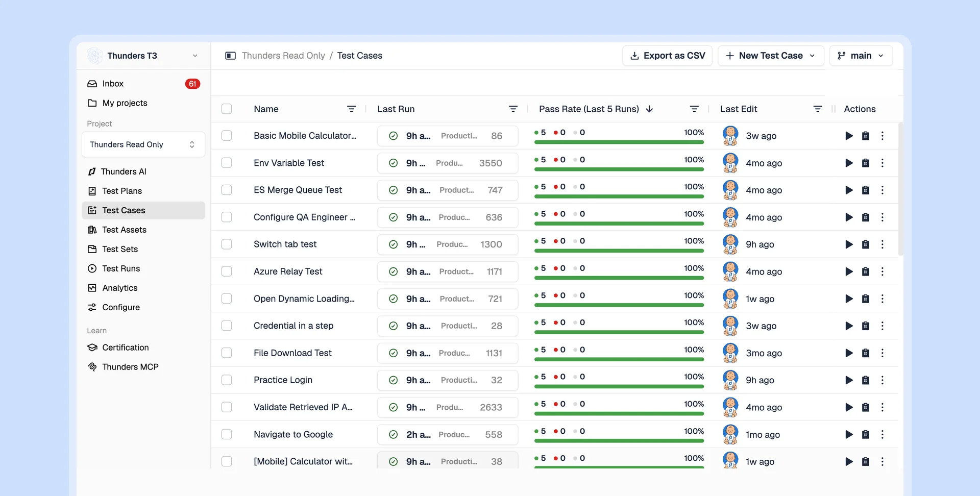The image size is (980, 496).
Task: Open Thunders AI in the sidebar
Action: [143, 171]
